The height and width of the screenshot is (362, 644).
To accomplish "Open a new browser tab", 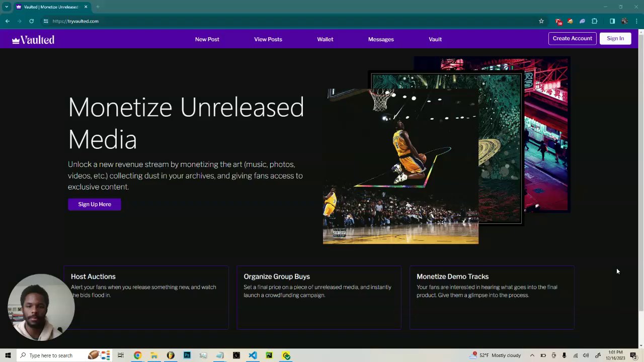I will (x=98, y=7).
